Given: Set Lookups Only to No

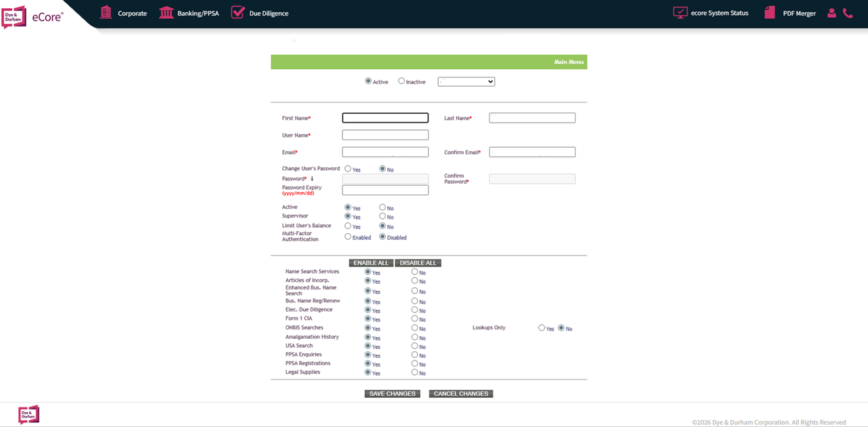Looking at the screenshot, I should pos(561,327).
